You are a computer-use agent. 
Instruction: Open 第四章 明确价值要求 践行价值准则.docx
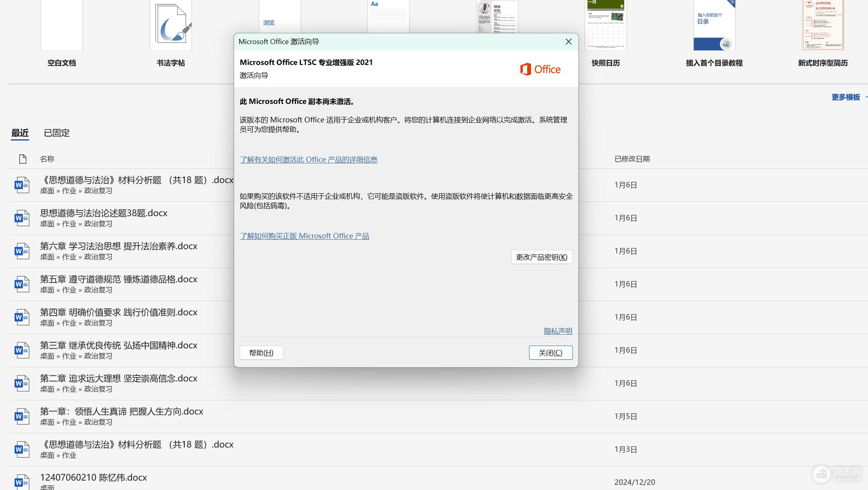click(x=118, y=312)
